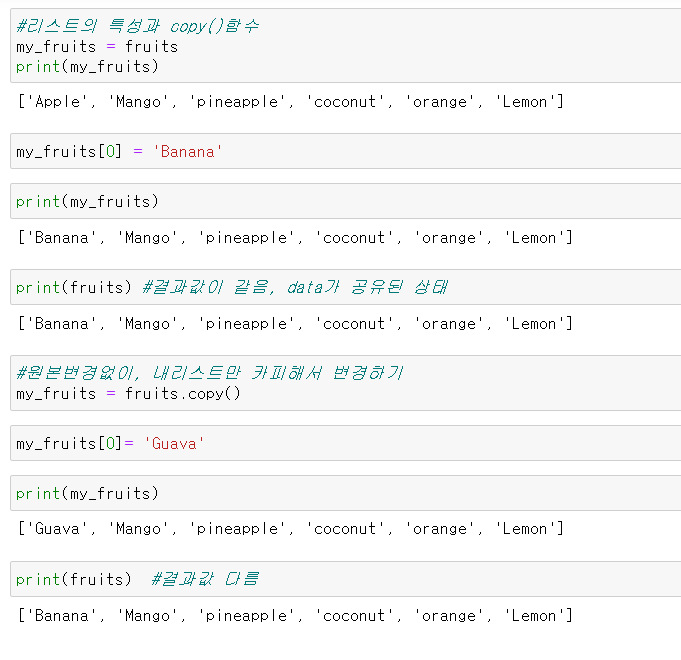
Task: Click the code cell with 'my_fruits = fruits'
Action: click(346, 46)
